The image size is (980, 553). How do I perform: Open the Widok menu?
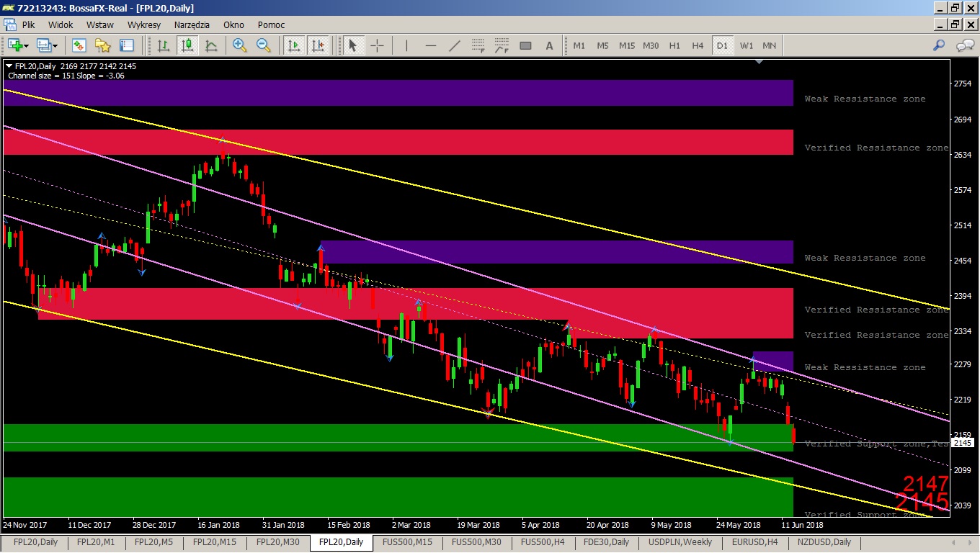[61, 24]
